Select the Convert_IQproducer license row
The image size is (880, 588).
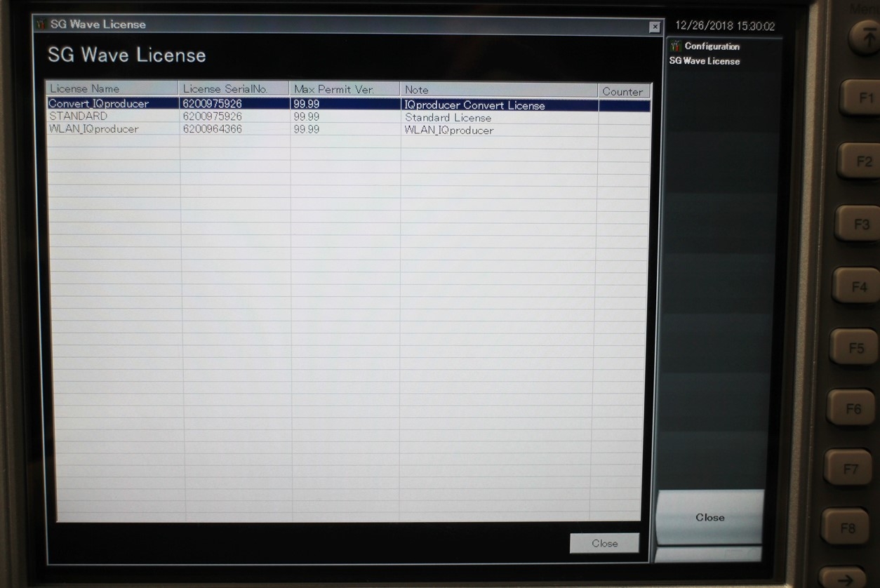coord(349,105)
